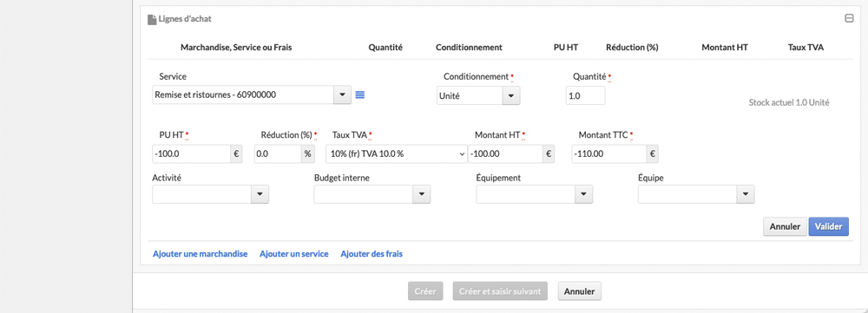868x313 pixels.
Task: Click the Montant HT input field
Action: 505,153
